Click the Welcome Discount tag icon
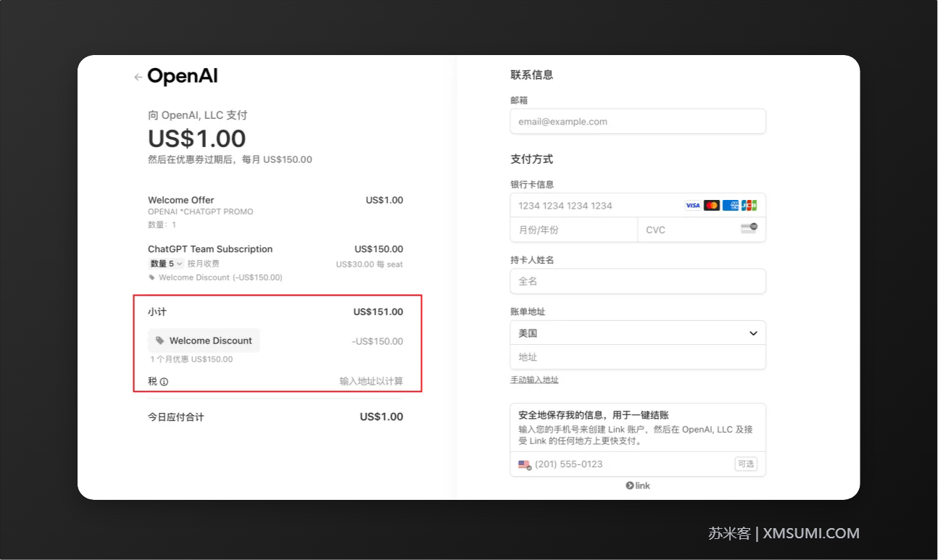The image size is (938, 560). [x=159, y=340]
